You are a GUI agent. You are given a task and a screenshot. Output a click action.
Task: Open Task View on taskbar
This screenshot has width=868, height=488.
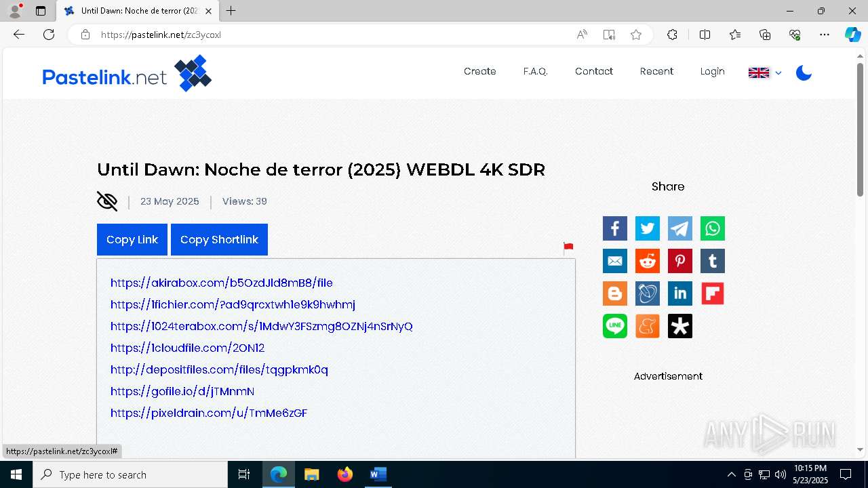point(244,474)
